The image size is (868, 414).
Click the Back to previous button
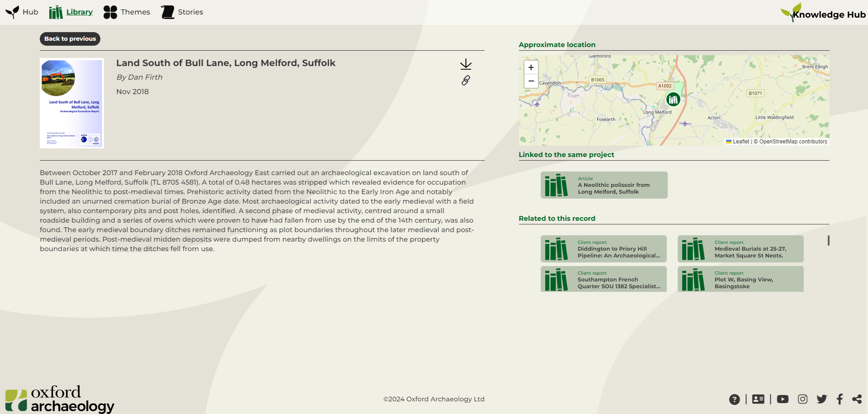[70, 39]
